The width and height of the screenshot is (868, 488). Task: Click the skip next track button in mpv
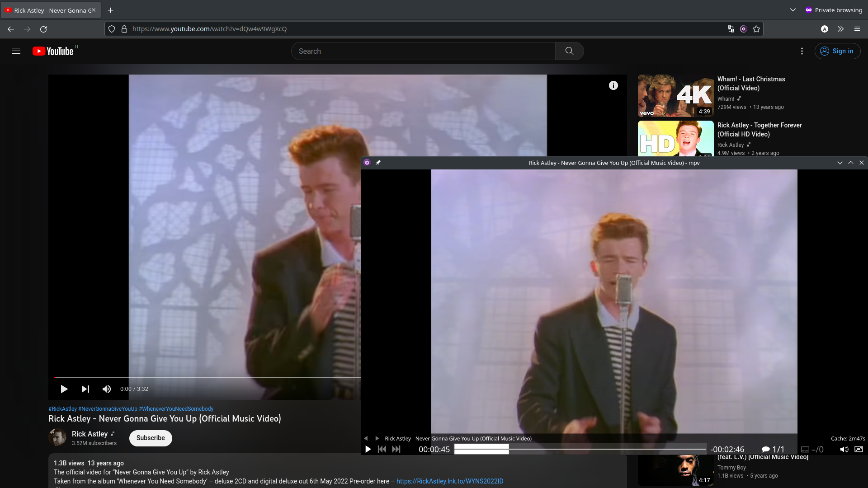(396, 449)
